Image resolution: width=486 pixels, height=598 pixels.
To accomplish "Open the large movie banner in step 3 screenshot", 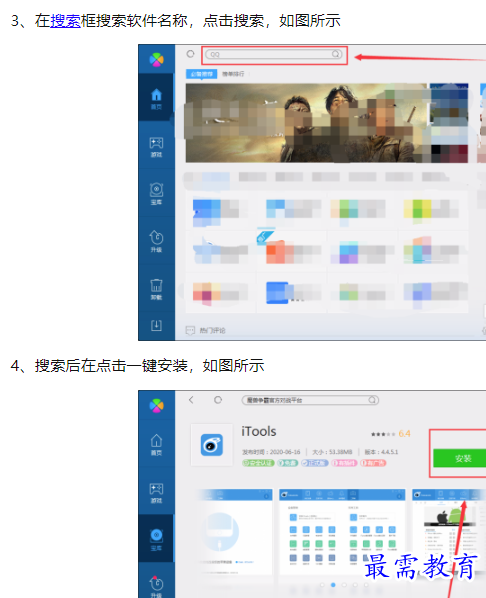I will click(x=306, y=123).
